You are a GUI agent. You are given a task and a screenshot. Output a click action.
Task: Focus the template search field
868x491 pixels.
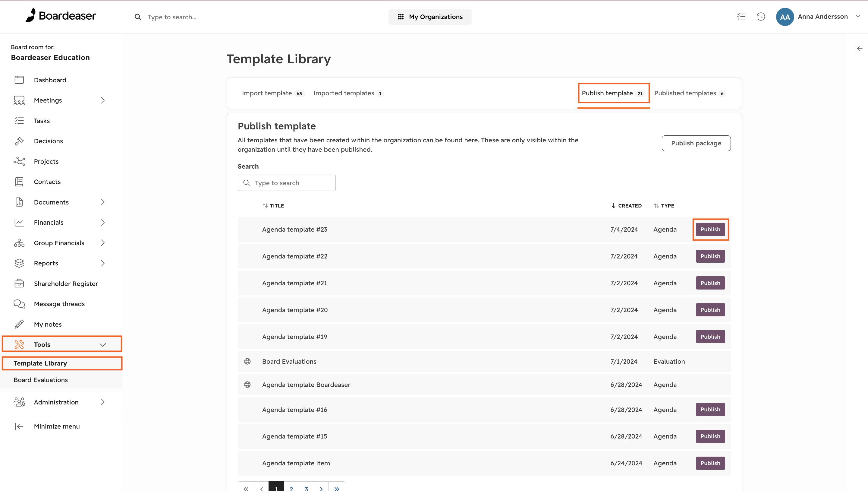point(287,183)
